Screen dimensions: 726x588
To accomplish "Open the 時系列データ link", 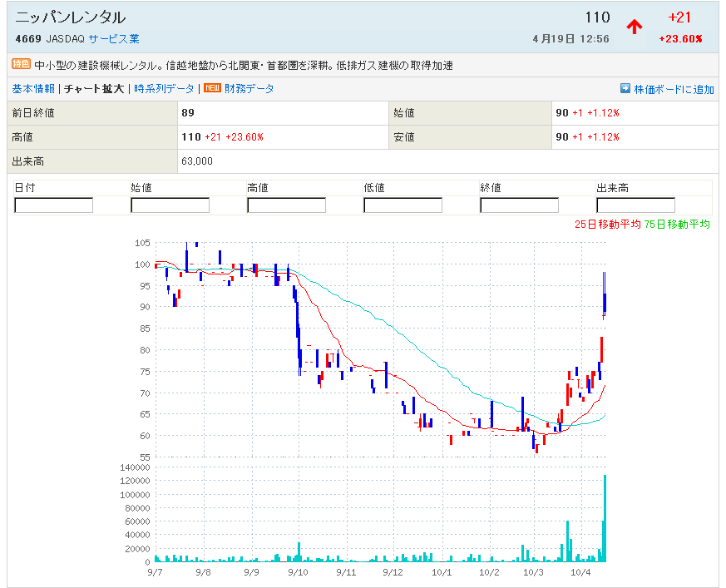I will click(x=164, y=88).
